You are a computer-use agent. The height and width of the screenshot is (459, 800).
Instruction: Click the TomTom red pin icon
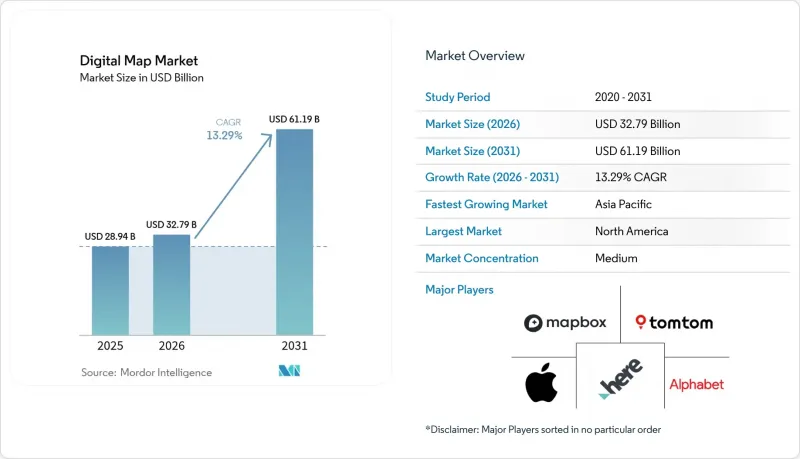pyautogui.click(x=640, y=321)
